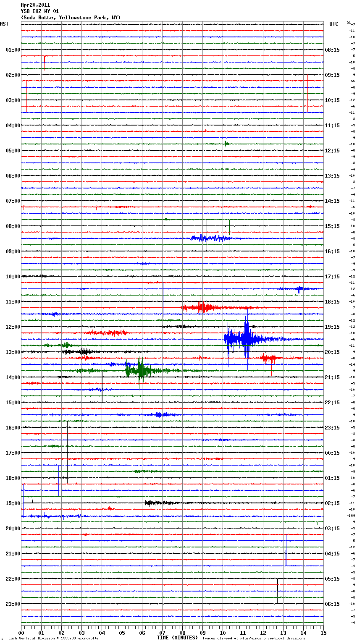This screenshot has height=644, width=357.
Task: Click the "(Soda Butte, Yellowstone Park, WY)" title
Action: (x=71, y=18)
